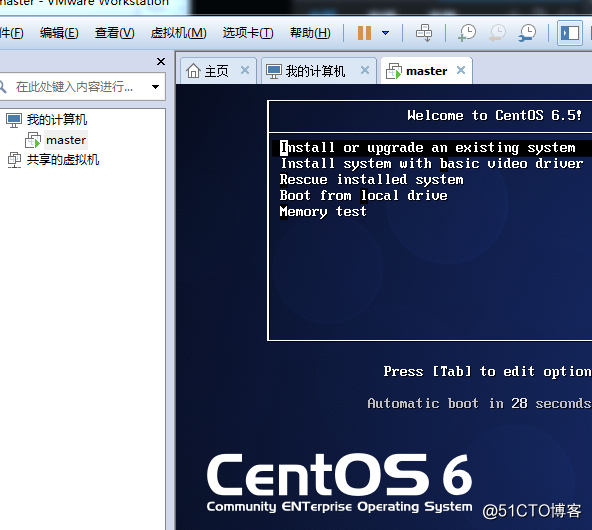Click the VM icon beside master in tree

coord(33,140)
